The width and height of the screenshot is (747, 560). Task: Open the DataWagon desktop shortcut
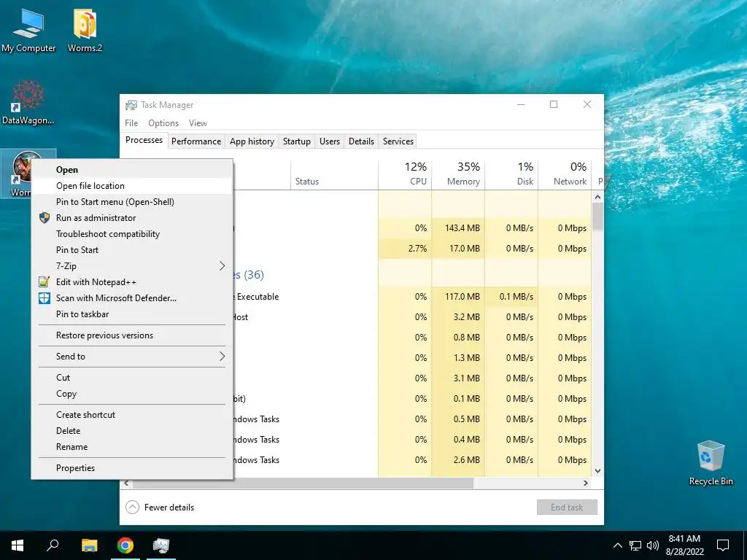[x=28, y=102]
